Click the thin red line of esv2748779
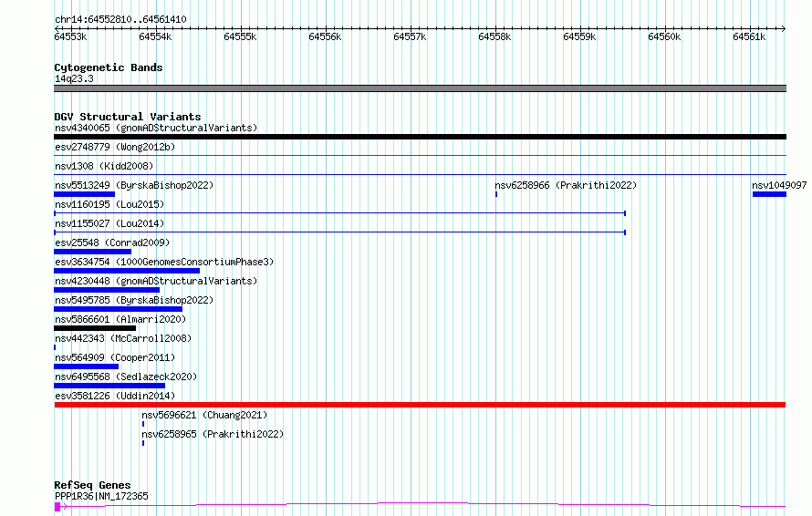Screen dimensions: 812x516 [420, 155]
